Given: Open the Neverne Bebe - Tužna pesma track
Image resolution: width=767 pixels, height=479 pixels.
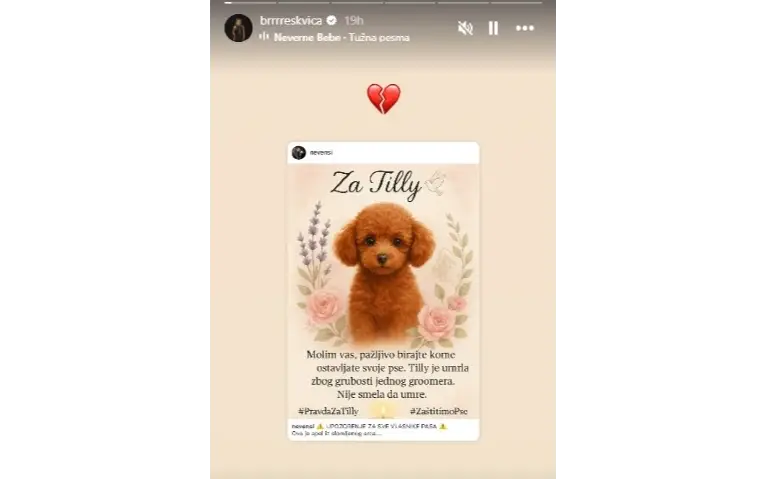Looking at the screenshot, I should click(341, 38).
